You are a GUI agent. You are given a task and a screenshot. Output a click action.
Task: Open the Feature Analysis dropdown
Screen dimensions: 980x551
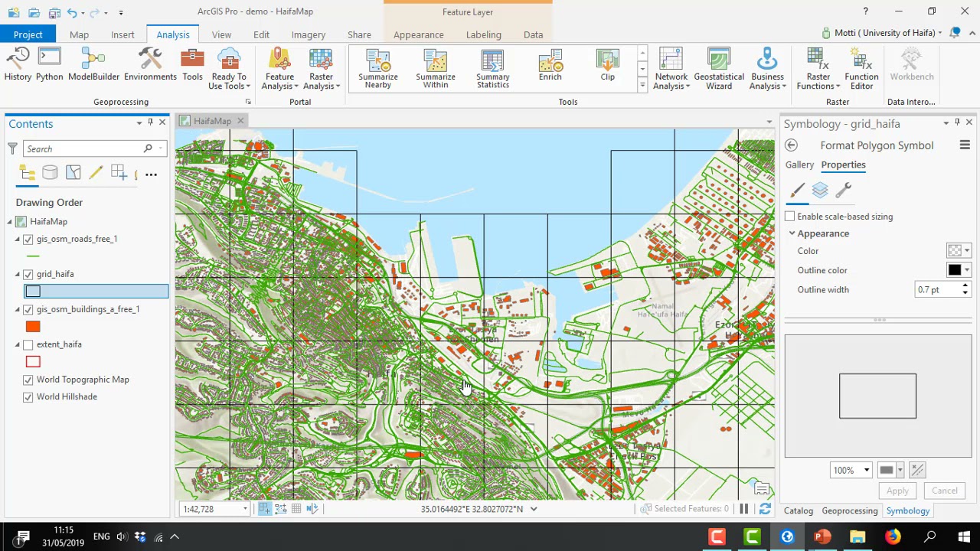[x=279, y=69]
